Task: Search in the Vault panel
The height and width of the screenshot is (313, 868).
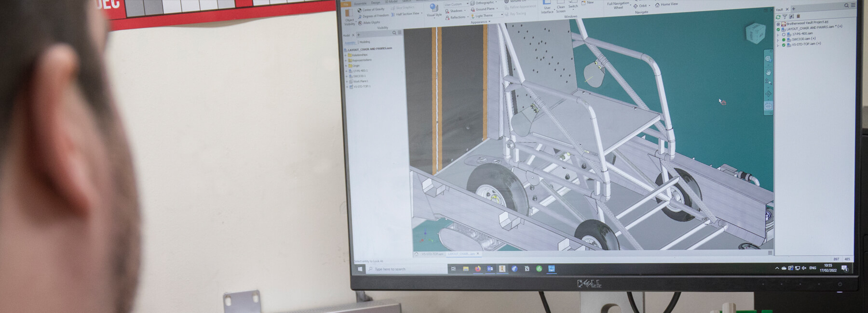Action: pos(846,5)
